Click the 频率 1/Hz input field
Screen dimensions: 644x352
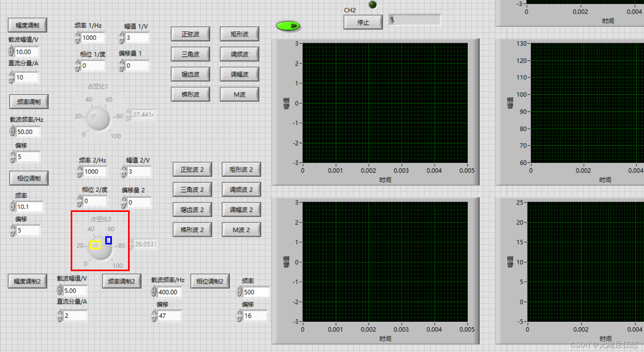93,38
